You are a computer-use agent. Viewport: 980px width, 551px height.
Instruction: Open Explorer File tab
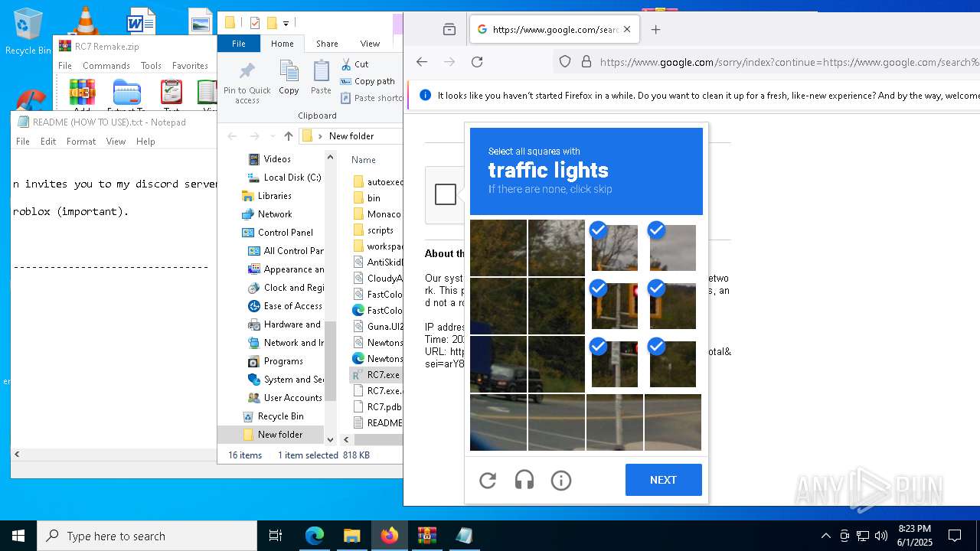click(x=239, y=44)
